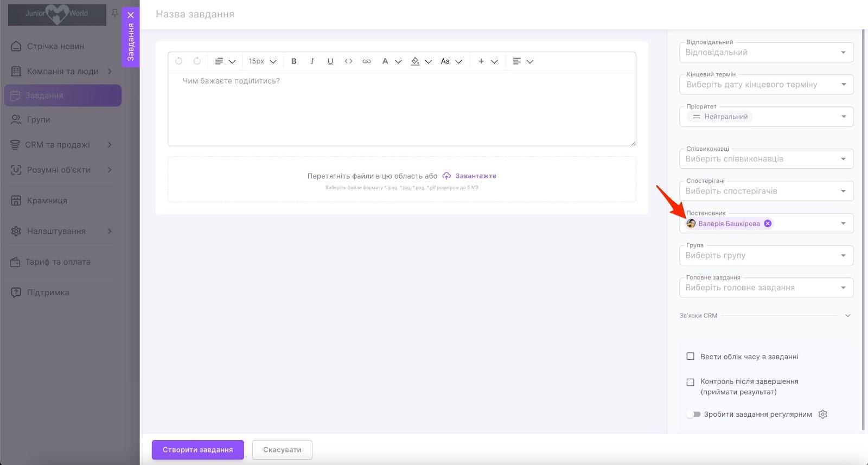
Task: Insert a hyperlink icon
Action: (367, 61)
